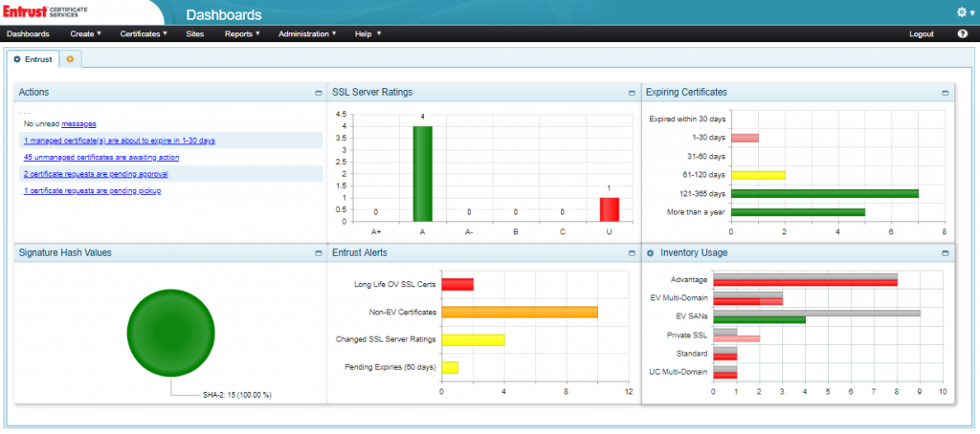Click the gear icon on Inventory Usage panel
The height and width of the screenshot is (434, 980).
(650, 253)
